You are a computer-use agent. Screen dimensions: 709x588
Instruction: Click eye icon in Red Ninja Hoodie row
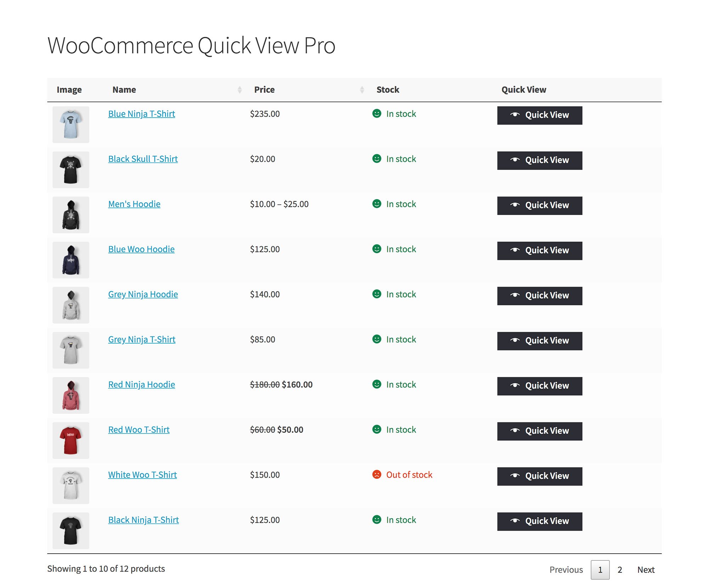(x=515, y=385)
